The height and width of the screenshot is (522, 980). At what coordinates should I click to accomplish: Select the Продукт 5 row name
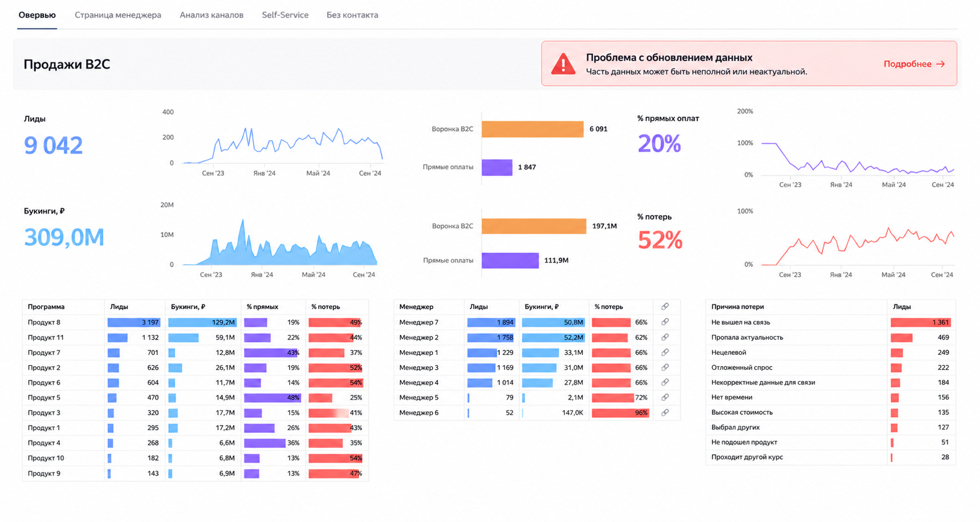(x=44, y=398)
